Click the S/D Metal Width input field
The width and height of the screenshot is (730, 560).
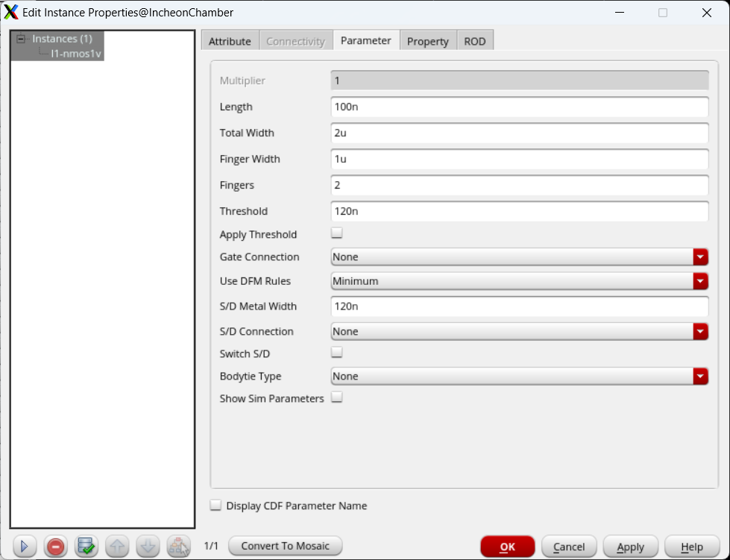coord(520,306)
